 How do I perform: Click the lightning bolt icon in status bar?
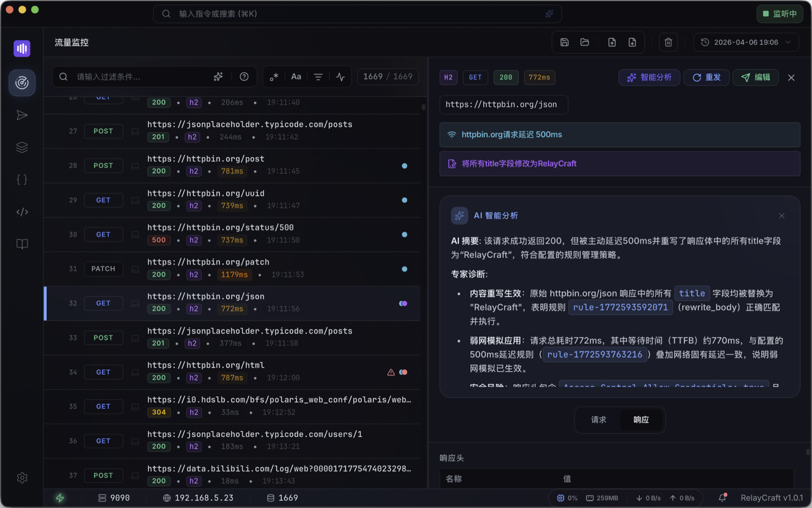coord(60,498)
